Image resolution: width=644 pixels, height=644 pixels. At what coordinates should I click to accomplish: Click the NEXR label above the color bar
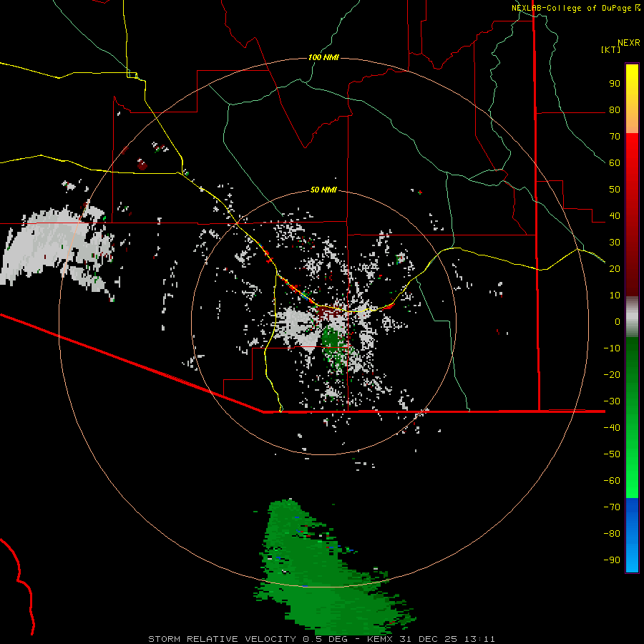tap(629, 43)
